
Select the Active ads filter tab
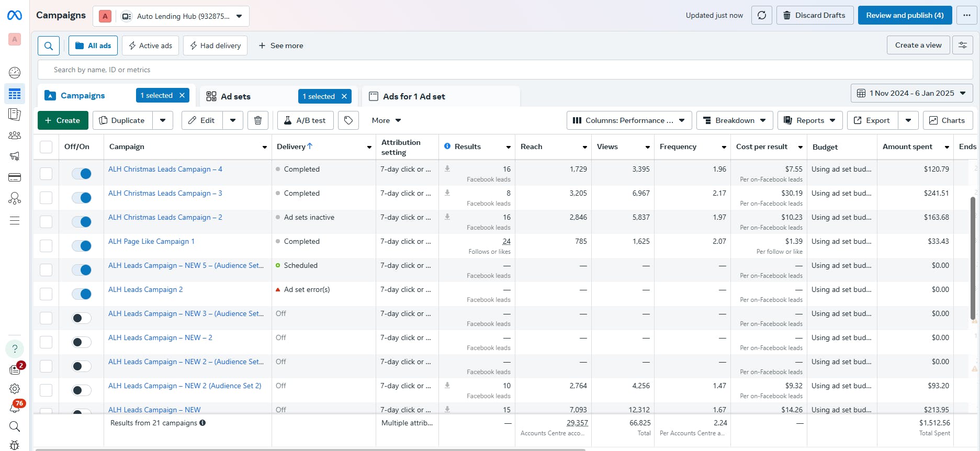pos(150,46)
